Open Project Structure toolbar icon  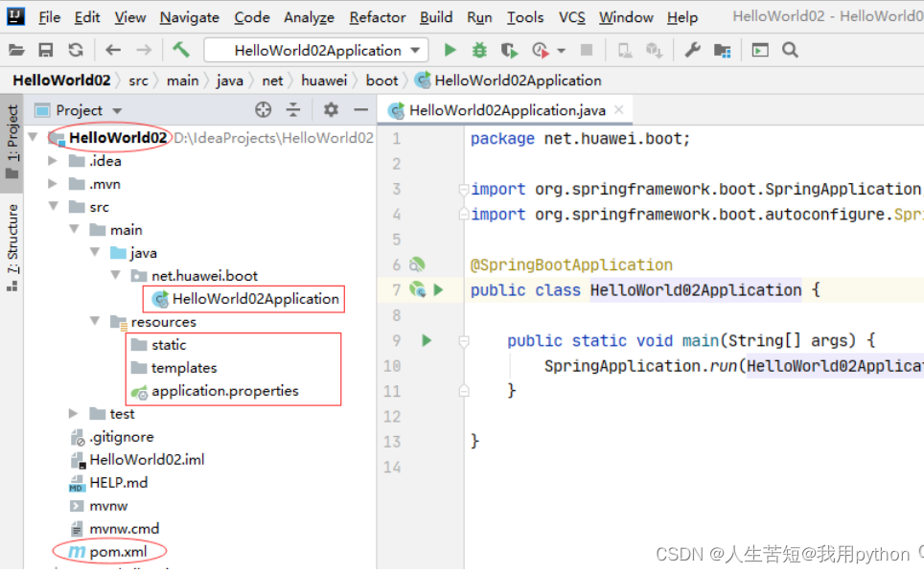[723, 51]
